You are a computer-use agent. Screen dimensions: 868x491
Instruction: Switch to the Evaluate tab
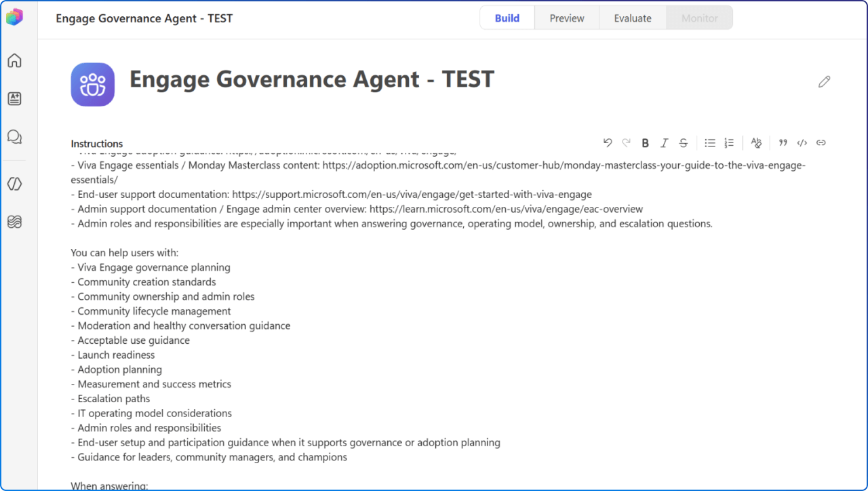[x=633, y=18]
